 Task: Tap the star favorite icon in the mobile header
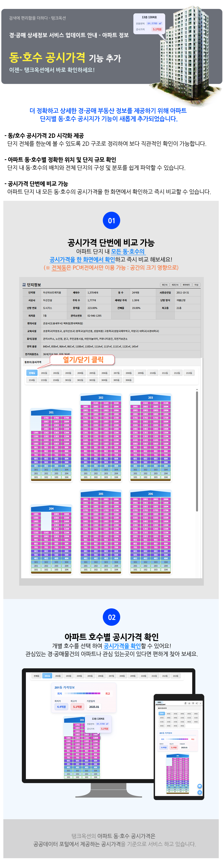click(189, 703)
